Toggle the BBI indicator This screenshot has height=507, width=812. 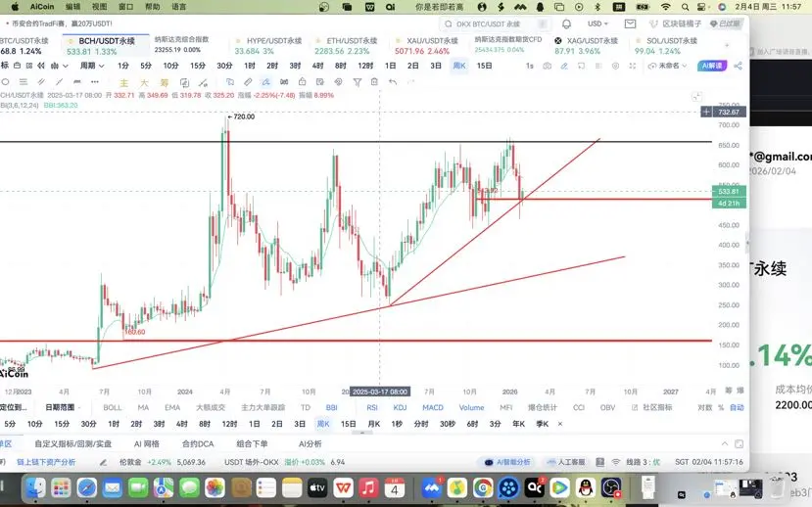point(331,408)
